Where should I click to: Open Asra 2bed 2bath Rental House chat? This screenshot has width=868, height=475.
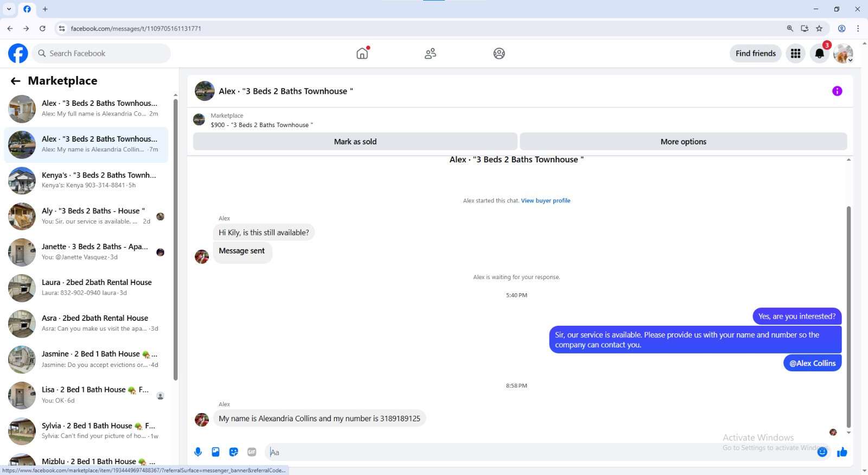coord(86,324)
